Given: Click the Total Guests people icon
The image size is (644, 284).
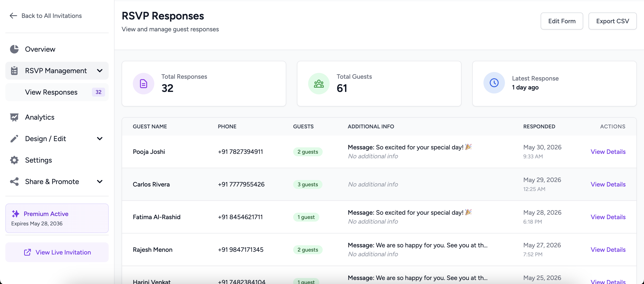Looking at the screenshot, I should [x=319, y=83].
